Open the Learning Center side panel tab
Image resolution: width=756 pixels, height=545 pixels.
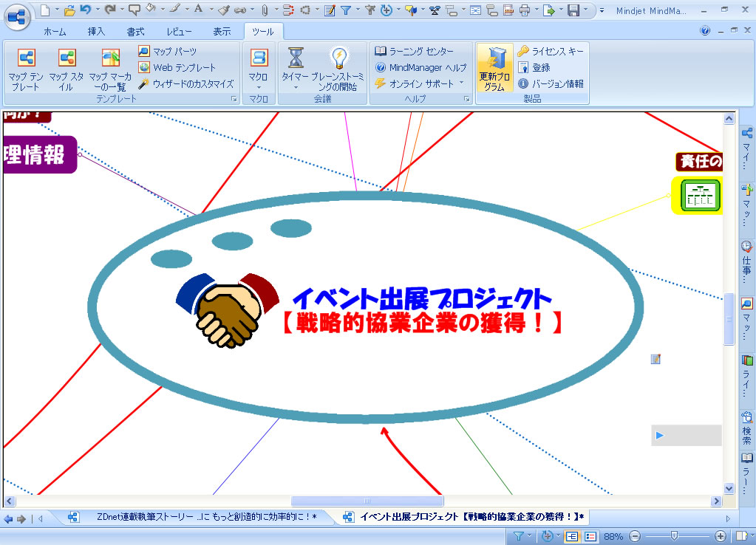(x=747, y=474)
